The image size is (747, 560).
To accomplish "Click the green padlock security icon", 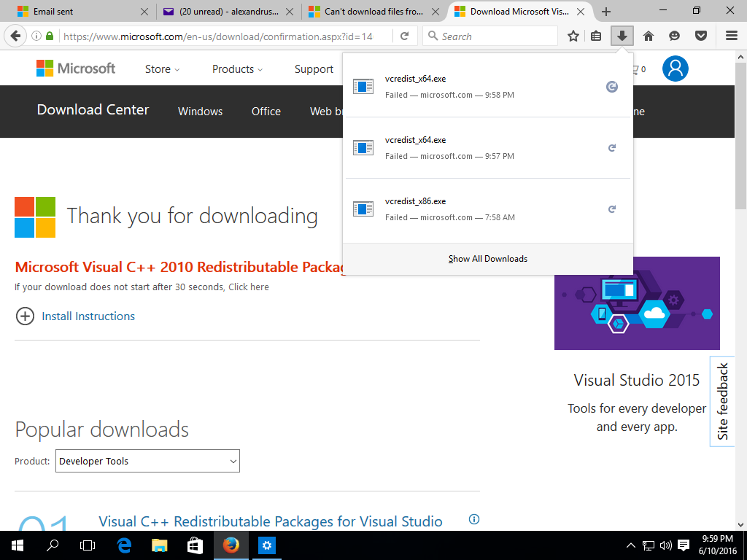I will coord(50,36).
